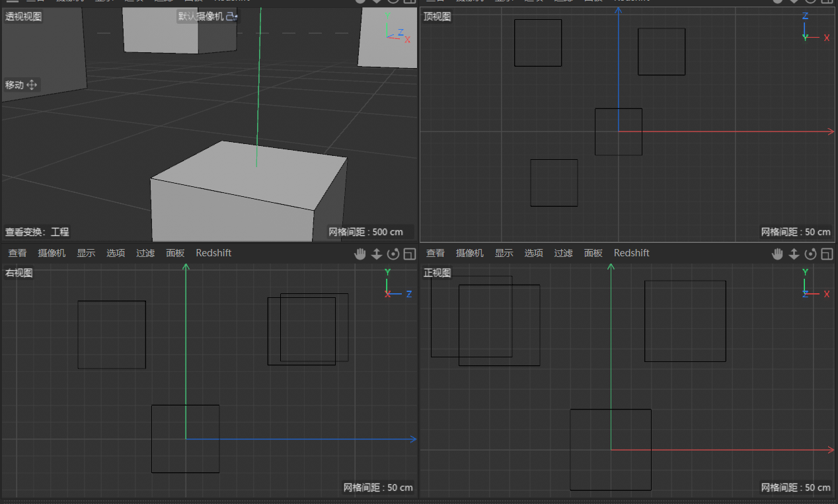Click the 默认摄像机 label in perspective view
This screenshot has height=504, width=838.
pyautogui.click(x=201, y=17)
